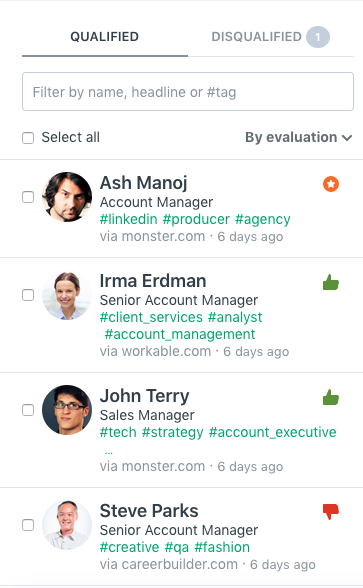Check the Select all checkbox
The width and height of the screenshot is (363, 588).
pyautogui.click(x=28, y=138)
